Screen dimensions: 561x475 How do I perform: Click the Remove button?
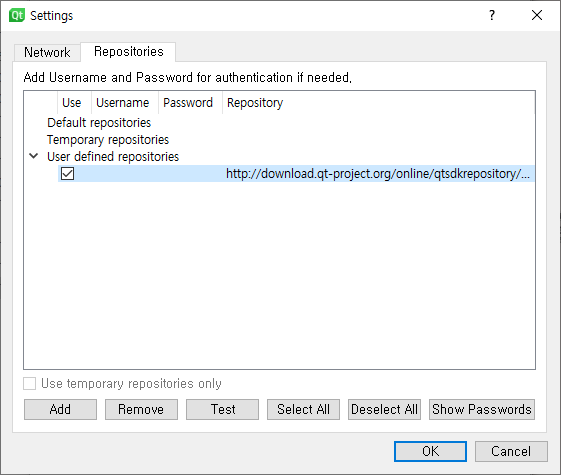pyautogui.click(x=141, y=409)
